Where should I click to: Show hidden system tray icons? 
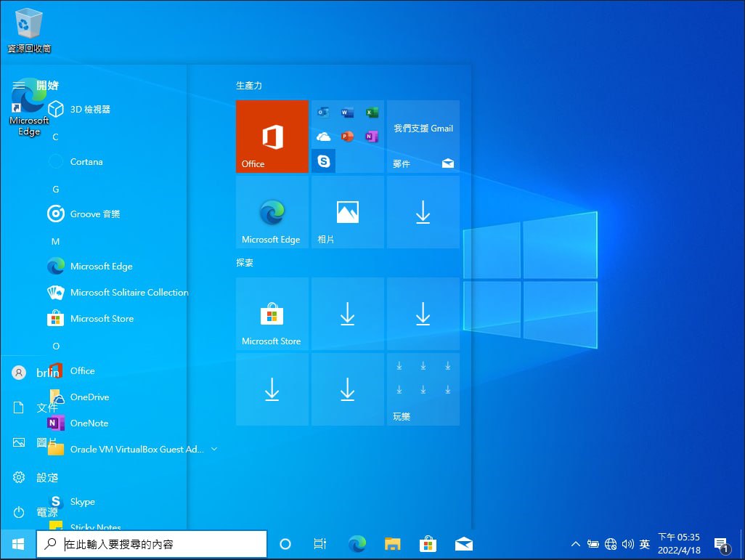click(575, 544)
